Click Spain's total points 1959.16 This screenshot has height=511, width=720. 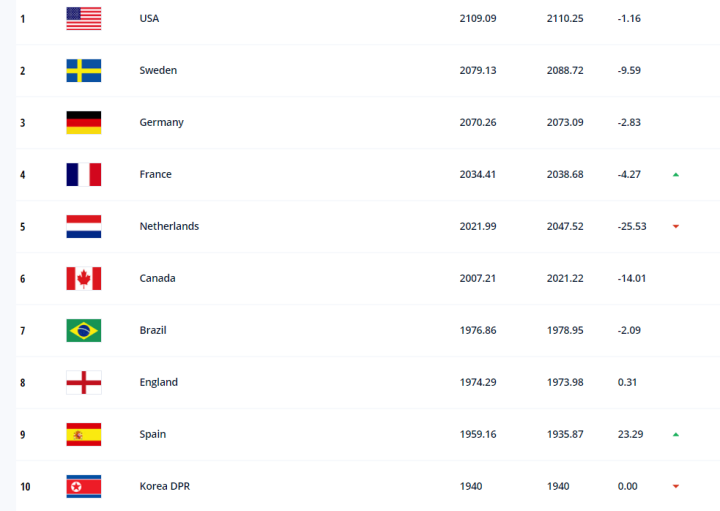477,434
